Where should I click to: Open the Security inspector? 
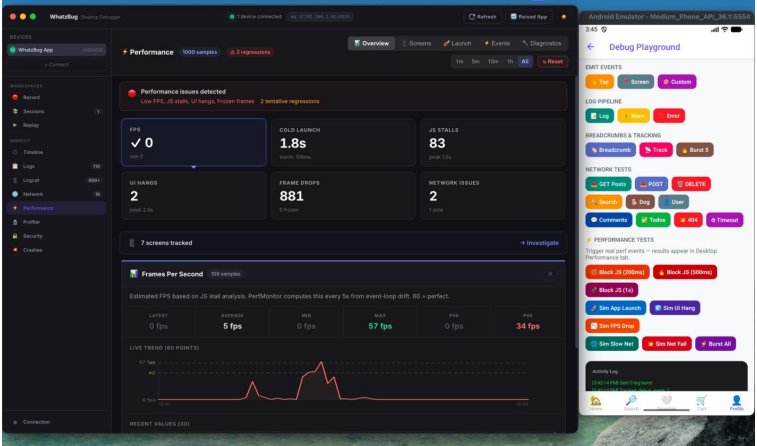click(x=56, y=236)
